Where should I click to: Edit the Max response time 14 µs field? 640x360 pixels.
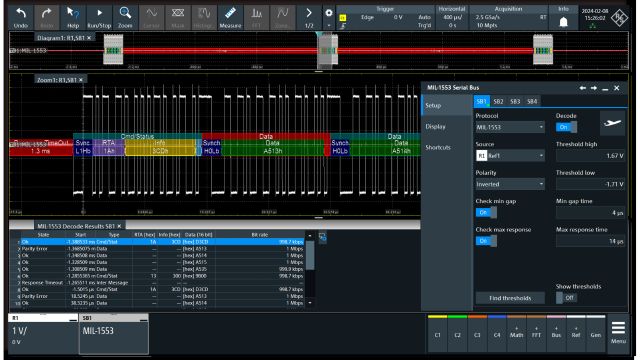590,241
